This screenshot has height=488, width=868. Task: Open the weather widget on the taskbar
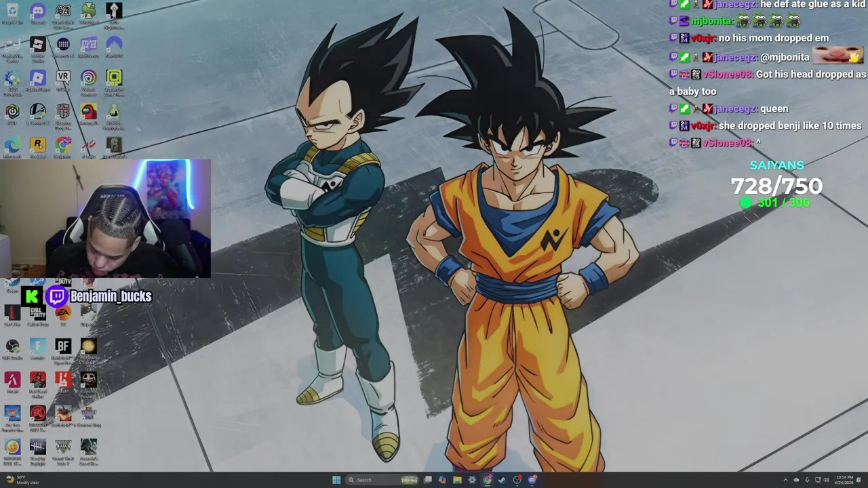(24, 480)
